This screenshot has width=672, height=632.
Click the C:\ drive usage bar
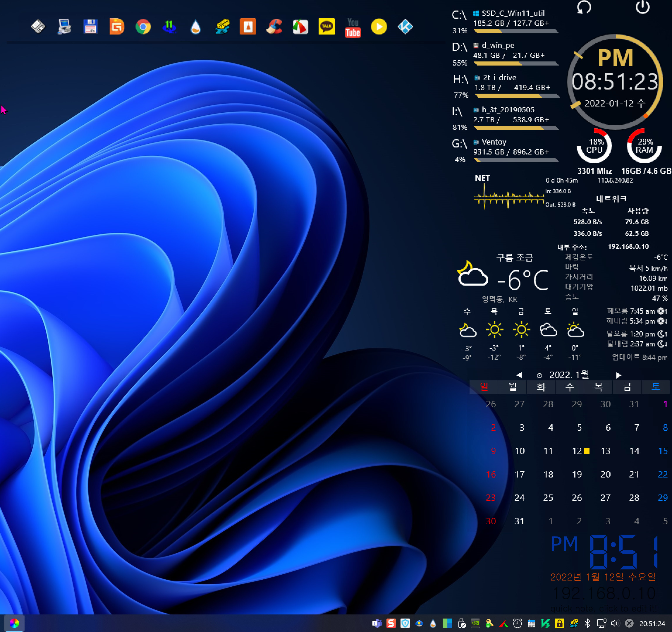[x=516, y=31]
